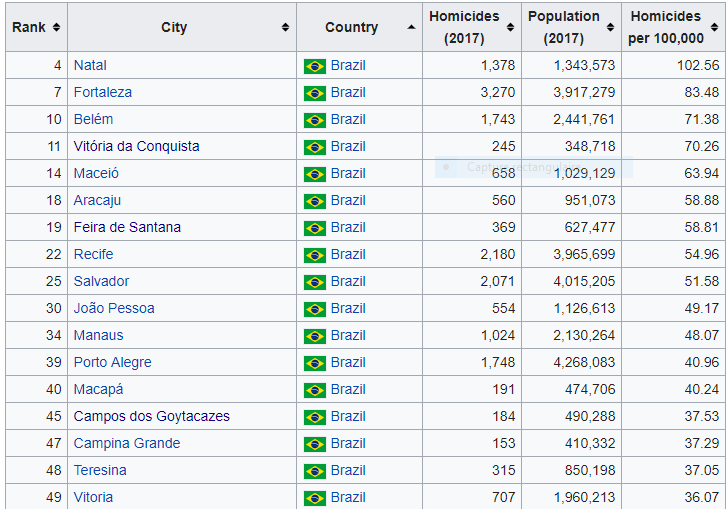Go to the Porto Alegre article
726x509 pixels.
[x=112, y=362]
